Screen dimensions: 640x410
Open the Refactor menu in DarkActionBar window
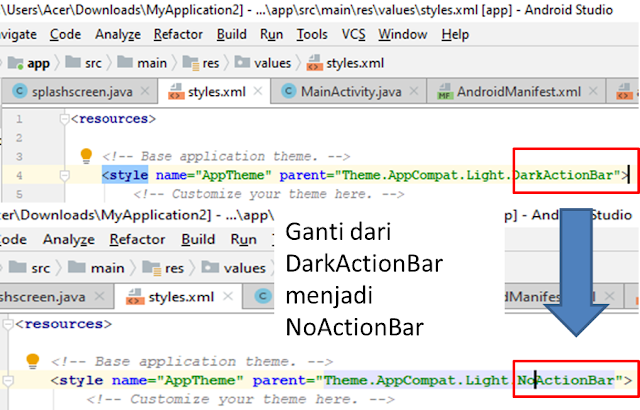pyautogui.click(x=178, y=35)
